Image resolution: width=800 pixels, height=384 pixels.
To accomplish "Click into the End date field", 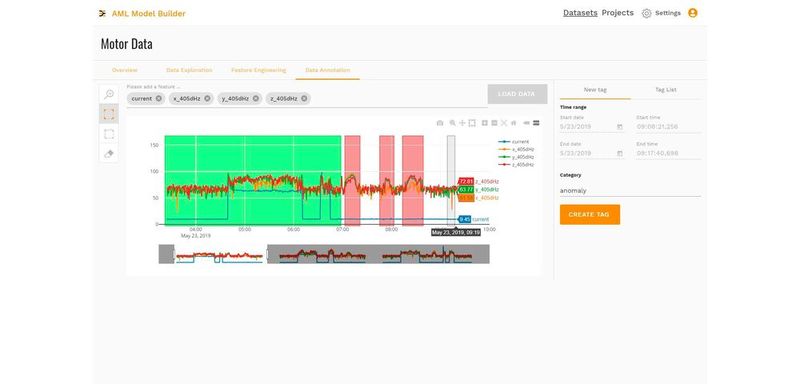I will coord(592,153).
